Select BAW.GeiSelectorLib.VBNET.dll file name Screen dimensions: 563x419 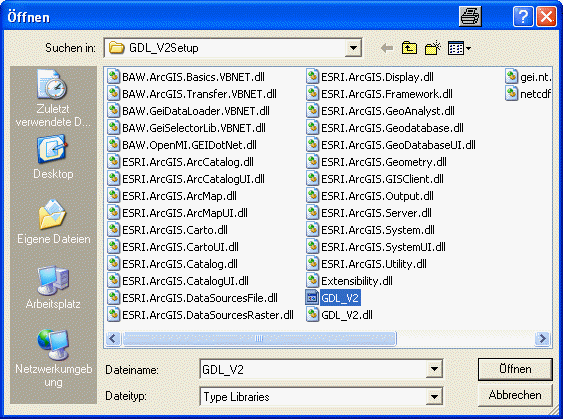tap(194, 128)
